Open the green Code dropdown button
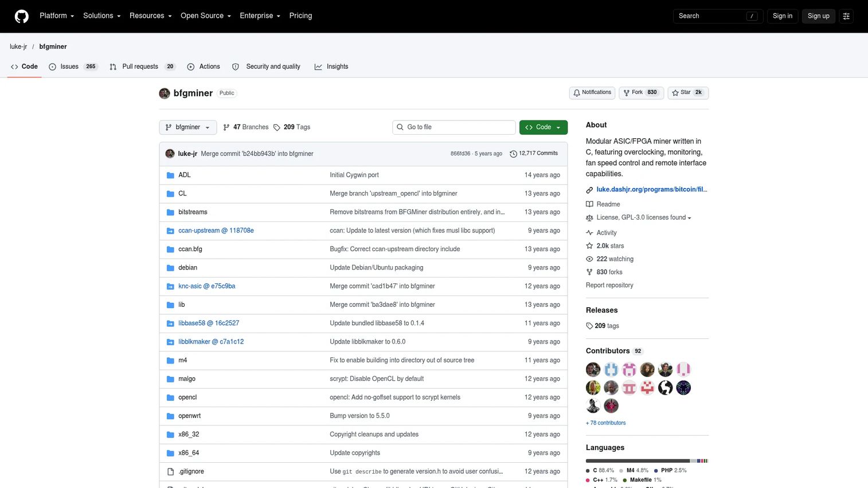Viewport: 868px width, 488px height. coord(544,127)
